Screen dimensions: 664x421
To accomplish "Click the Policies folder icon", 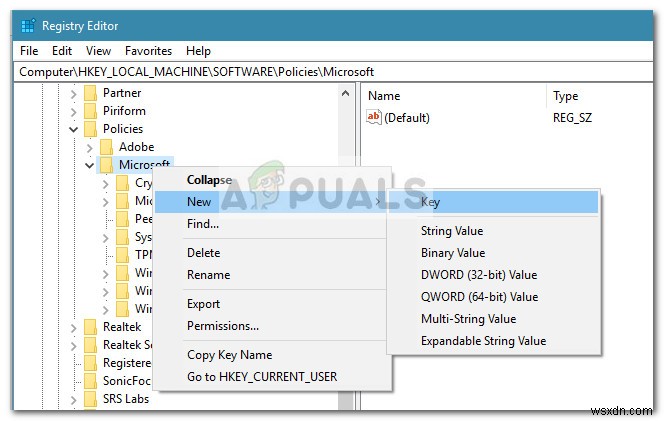I will (x=91, y=129).
